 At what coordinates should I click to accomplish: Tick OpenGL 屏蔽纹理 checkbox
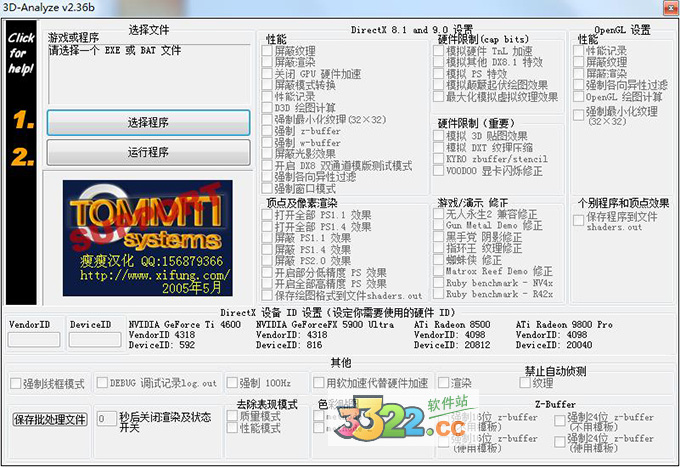578,62
